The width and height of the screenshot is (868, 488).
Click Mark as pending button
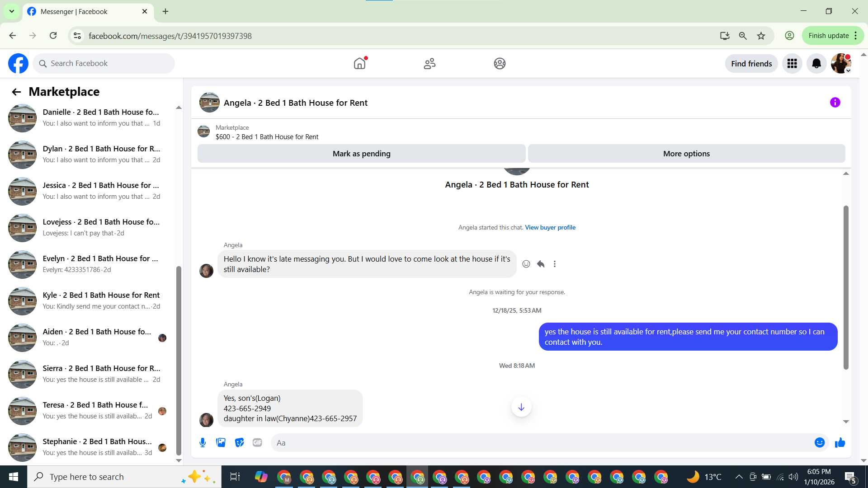point(361,154)
